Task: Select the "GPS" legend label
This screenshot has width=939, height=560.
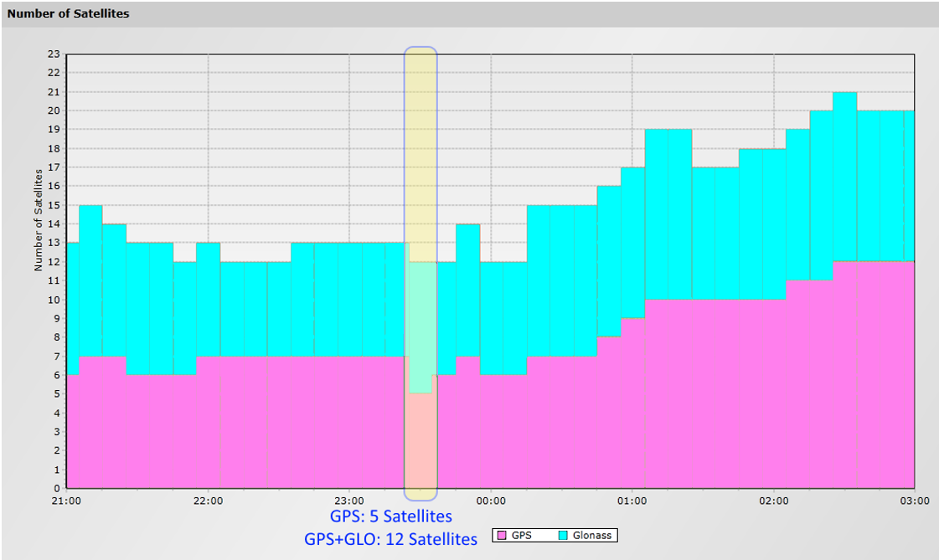Action: click(x=522, y=536)
